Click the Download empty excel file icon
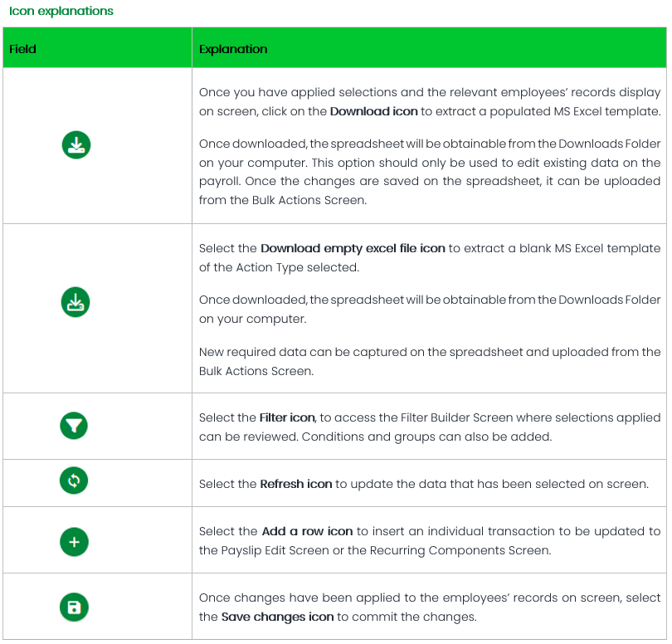The height and width of the screenshot is (644, 672). pos(76,302)
